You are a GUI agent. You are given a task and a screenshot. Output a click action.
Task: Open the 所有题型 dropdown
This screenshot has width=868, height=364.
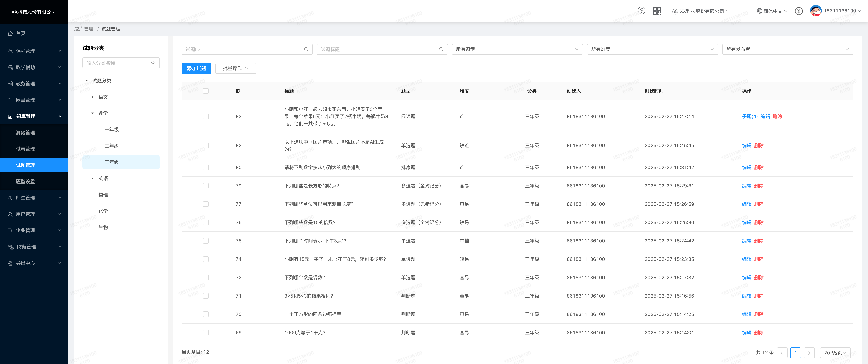coord(517,49)
